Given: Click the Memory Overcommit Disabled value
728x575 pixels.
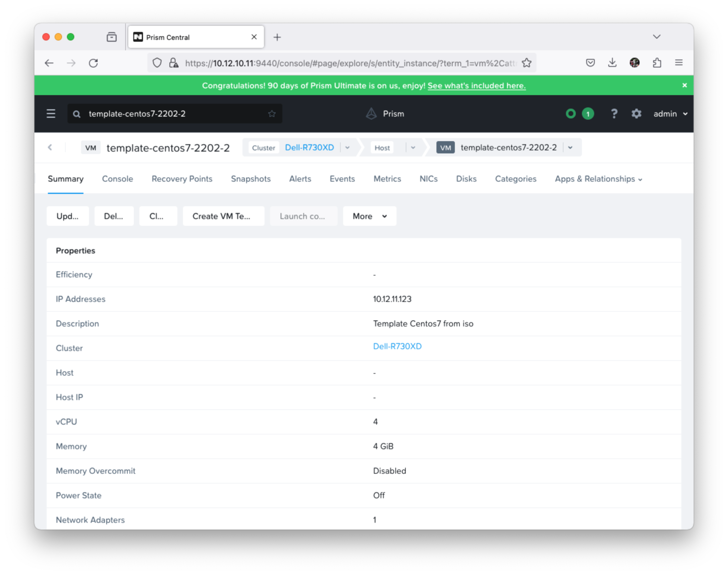Looking at the screenshot, I should (389, 471).
